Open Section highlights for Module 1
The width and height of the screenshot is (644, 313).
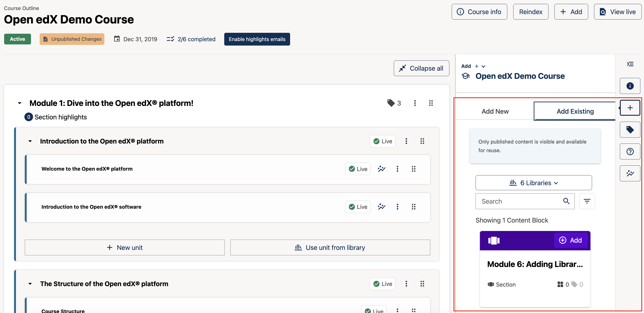[56, 117]
